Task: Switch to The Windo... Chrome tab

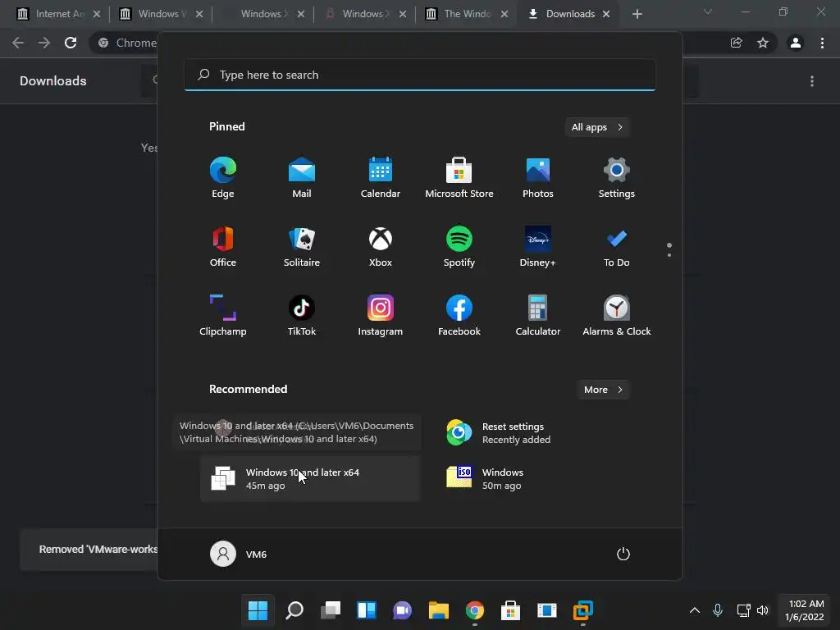Action: pyautogui.click(x=467, y=14)
